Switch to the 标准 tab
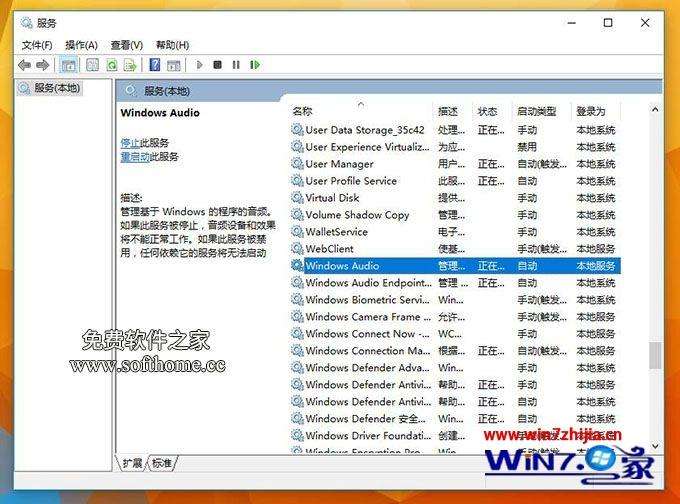 [x=162, y=463]
